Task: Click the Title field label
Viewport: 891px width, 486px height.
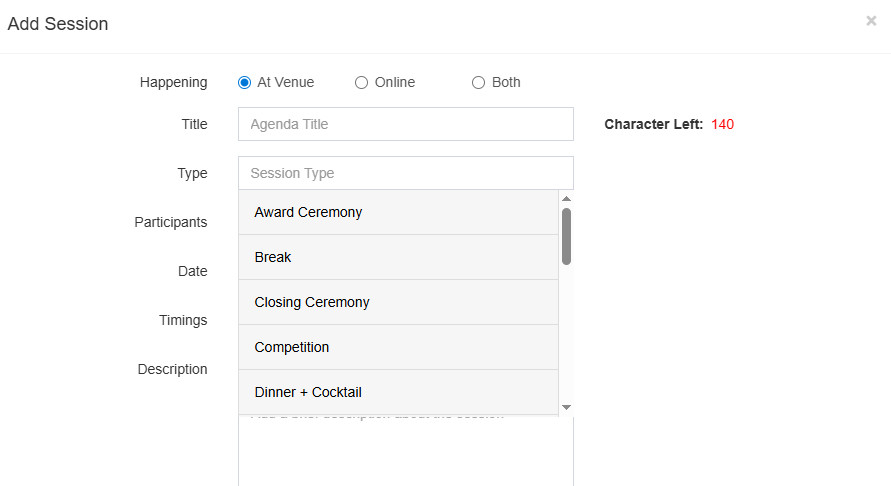Action: coord(194,124)
